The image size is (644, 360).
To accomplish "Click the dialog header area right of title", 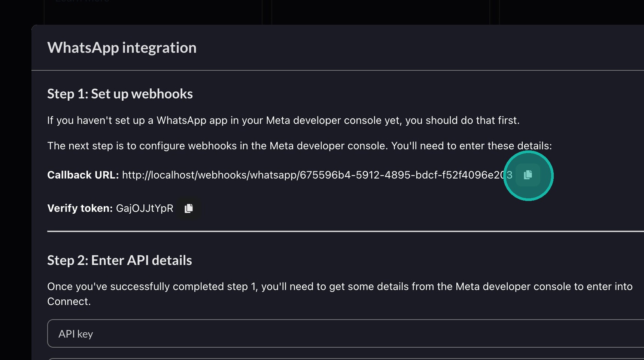I will [412, 48].
